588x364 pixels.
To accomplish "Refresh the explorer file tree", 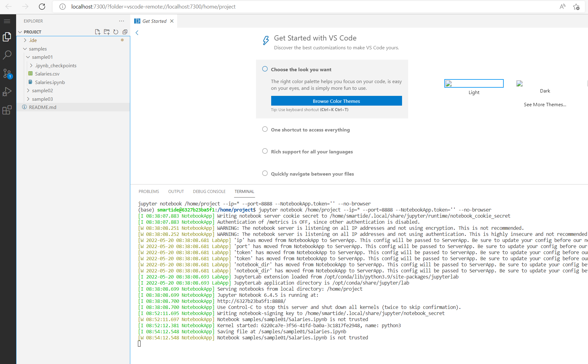I will [x=116, y=32].
